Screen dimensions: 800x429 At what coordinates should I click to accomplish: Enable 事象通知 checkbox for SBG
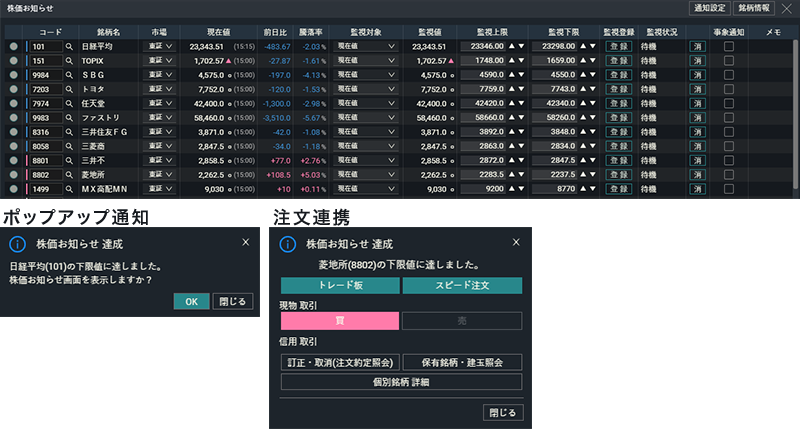729,75
